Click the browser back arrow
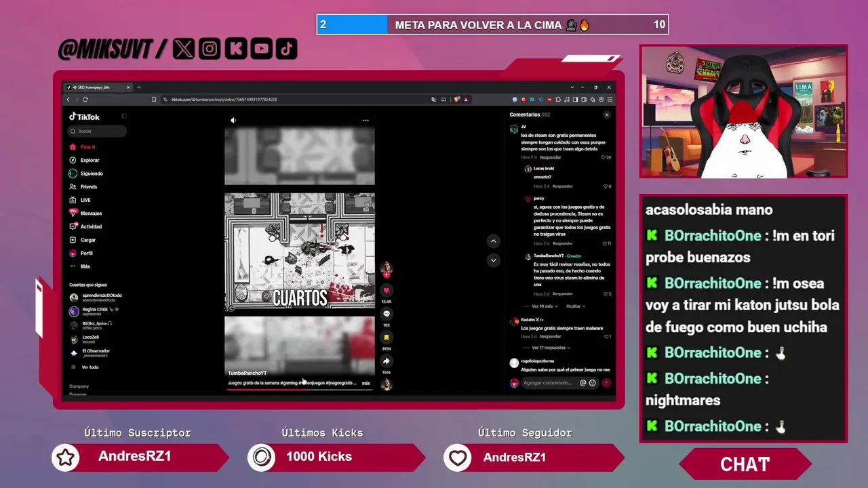Screen dimensions: 868x488 point(68,100)
